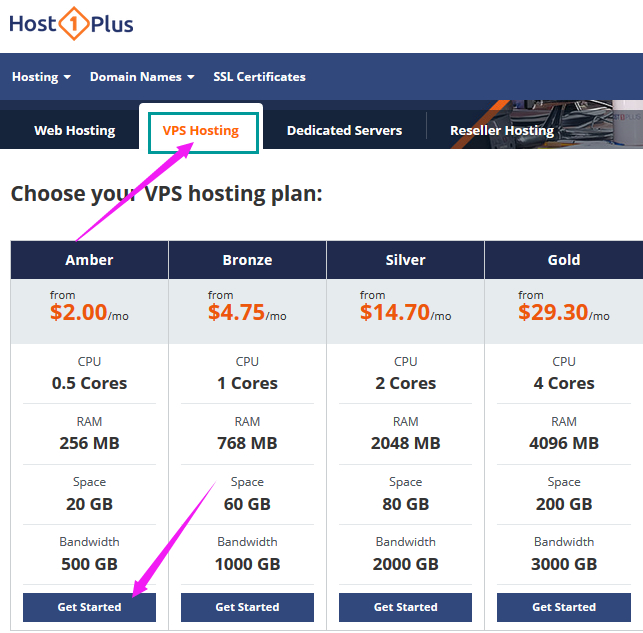The width and height of the screenshot is (643, 633).
Task: Click the 4096 MB RAM value
Action: tap(564, 443)
